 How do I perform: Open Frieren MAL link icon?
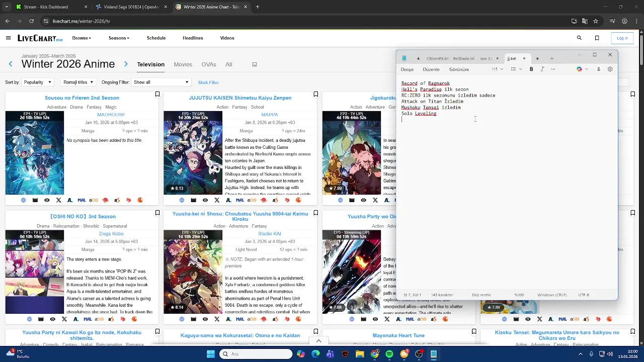point(82,200)
